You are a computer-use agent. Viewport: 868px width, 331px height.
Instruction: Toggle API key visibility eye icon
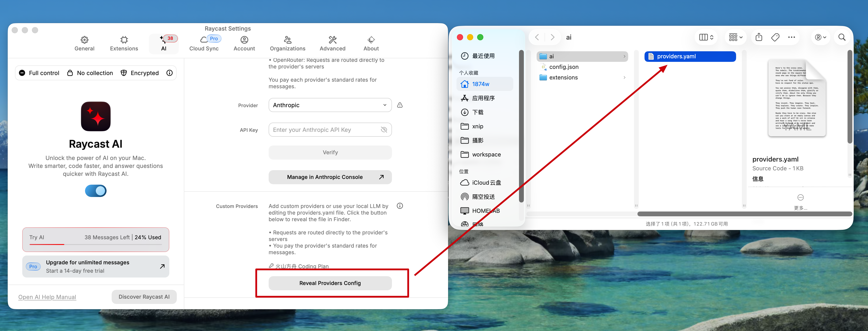[384, 130]
